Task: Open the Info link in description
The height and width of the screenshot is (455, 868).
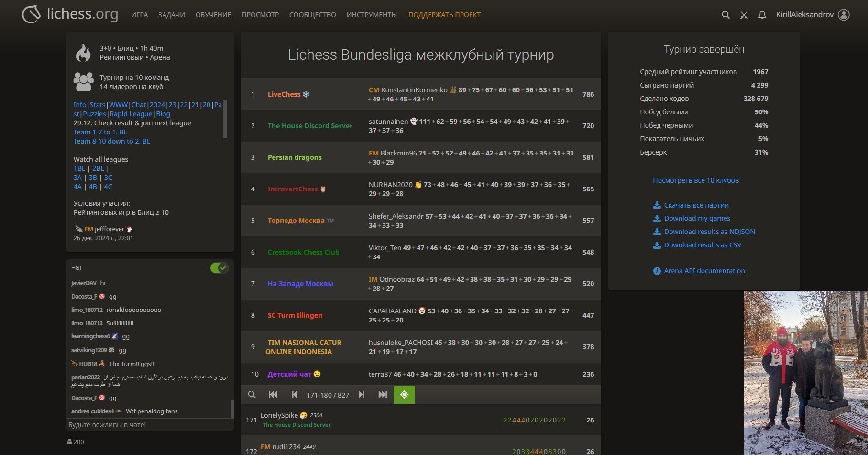Action: click(x=80, y=105)
